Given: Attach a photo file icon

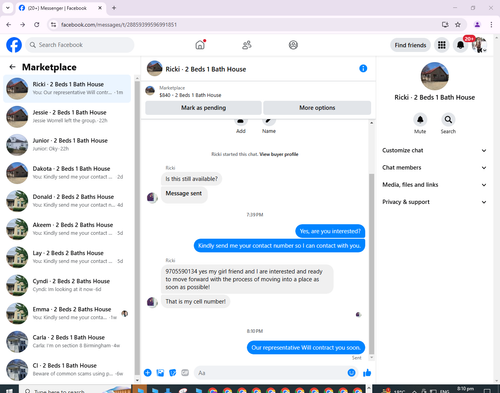Looking at the screenshot, I should point(160,373).
